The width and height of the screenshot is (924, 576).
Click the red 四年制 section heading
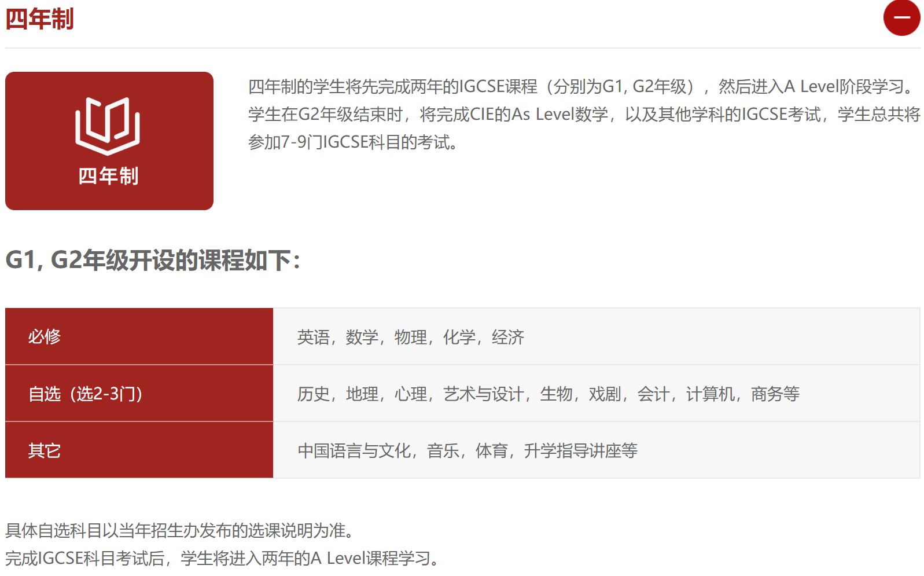point(39,19)
